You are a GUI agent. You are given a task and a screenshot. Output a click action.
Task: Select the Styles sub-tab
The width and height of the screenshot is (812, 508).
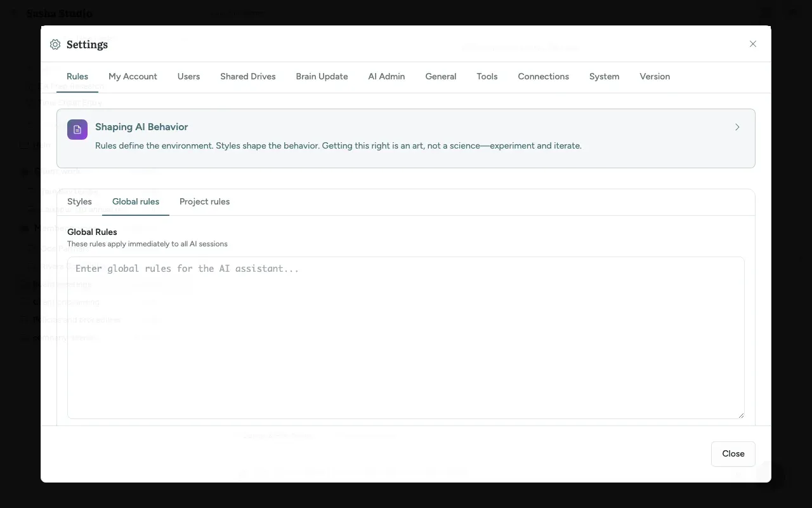pos(79,201)
